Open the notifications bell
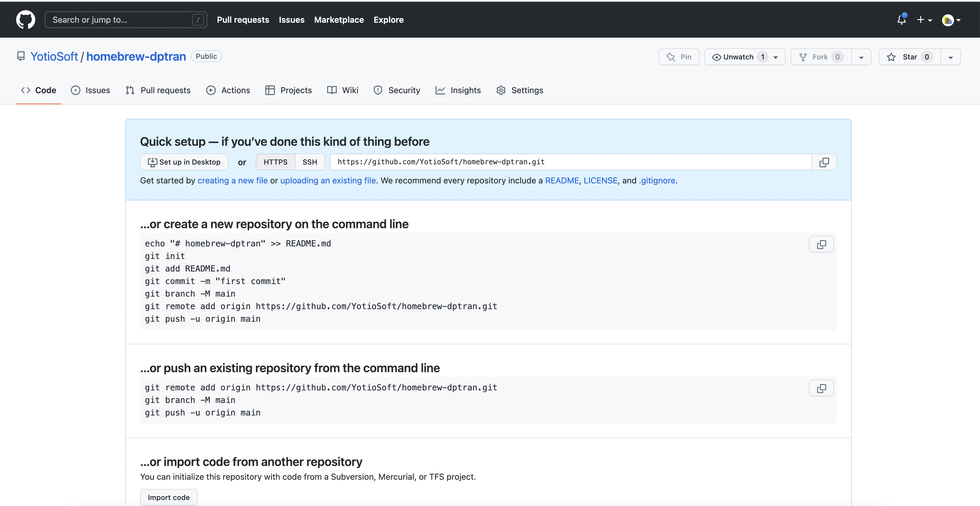The height and width of the screenshot is (506, 980). coord(902,19)
